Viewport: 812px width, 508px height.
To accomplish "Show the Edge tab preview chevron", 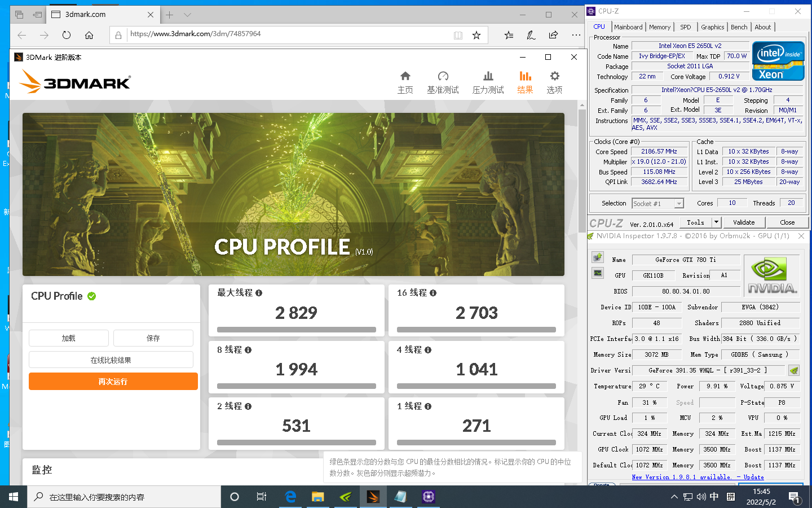I will [x=188, y=15].
